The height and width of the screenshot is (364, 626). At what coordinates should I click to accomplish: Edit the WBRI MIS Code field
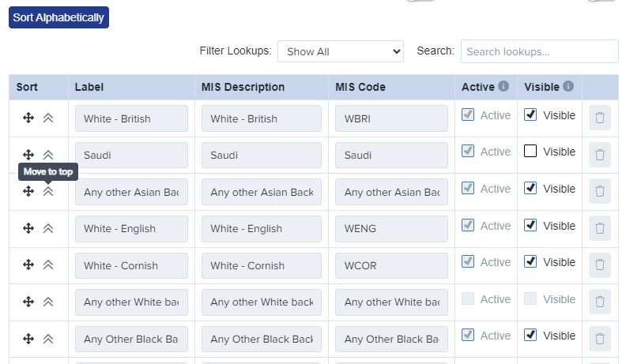click(x=391, y=118)
